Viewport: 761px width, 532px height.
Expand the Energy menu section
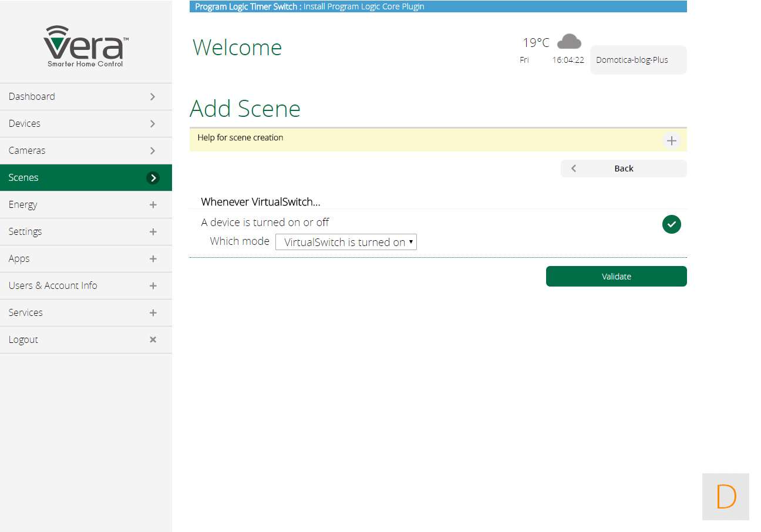point(153,204)
